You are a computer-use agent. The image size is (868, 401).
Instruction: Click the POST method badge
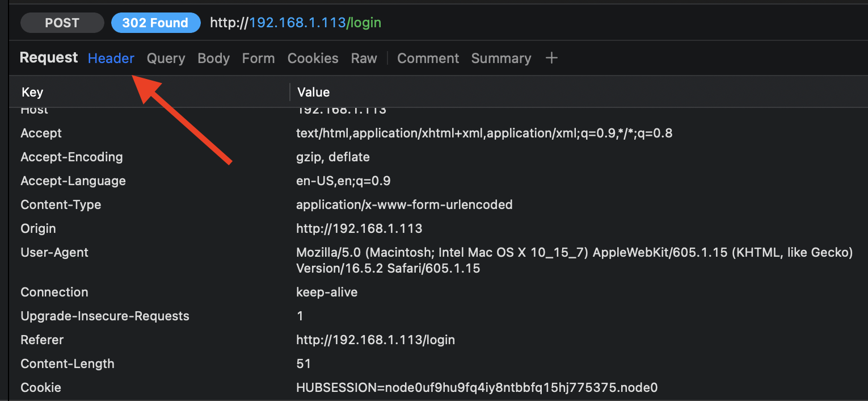62,23
